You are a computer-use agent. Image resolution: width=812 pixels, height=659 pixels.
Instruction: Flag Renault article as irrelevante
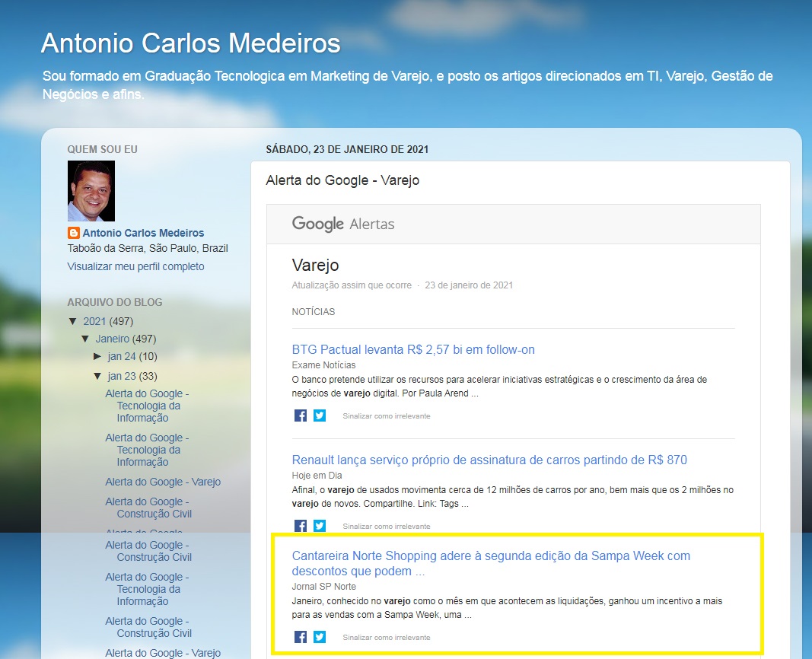387,527
